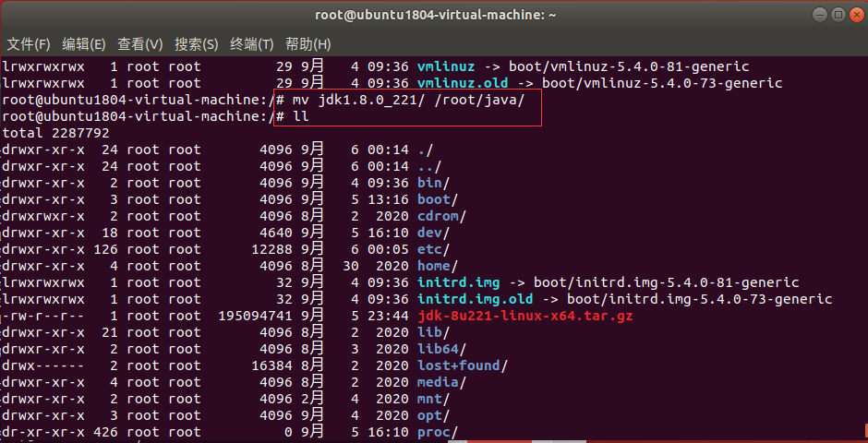The height and width of the screenshot is (443, 868).
Task: Click the proc/ directory entry
Action: click(x=438, y=432)
